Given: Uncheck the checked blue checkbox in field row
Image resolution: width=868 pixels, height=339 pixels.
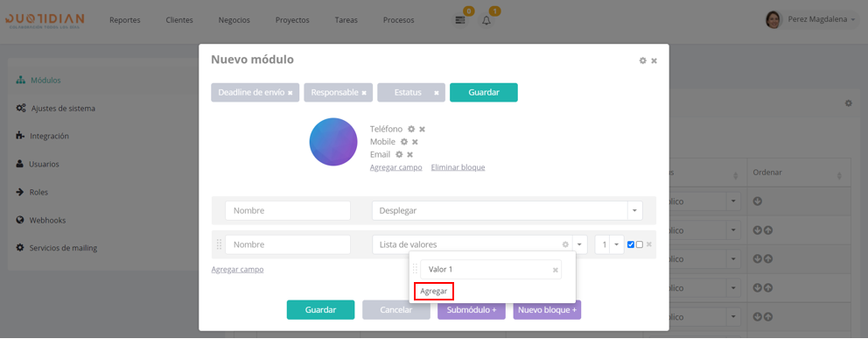Looking at the screenshot, I should coord(631,244).
